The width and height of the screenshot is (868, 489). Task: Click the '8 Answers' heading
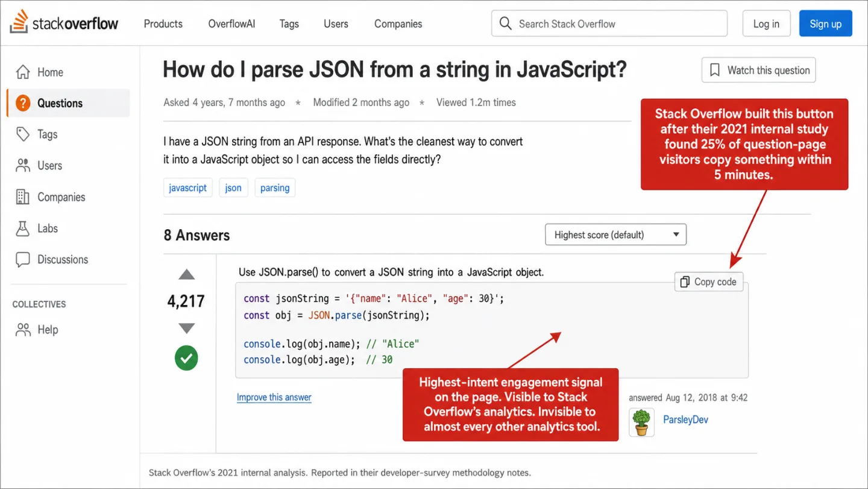coord(197,235)
